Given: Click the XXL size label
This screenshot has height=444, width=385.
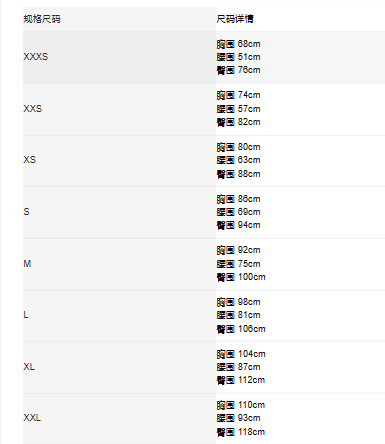Looking at the screenshot, I should coord(32,418).
